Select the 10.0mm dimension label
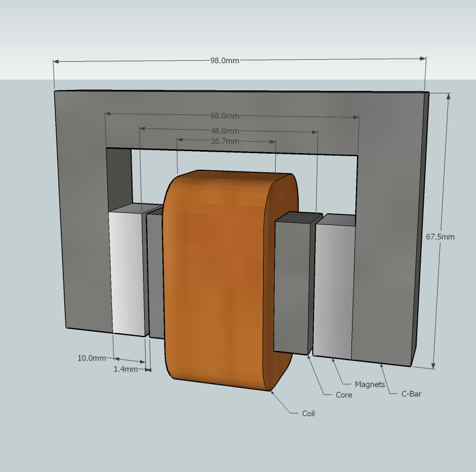Viewport: 476px width, 472px height. 92,358
